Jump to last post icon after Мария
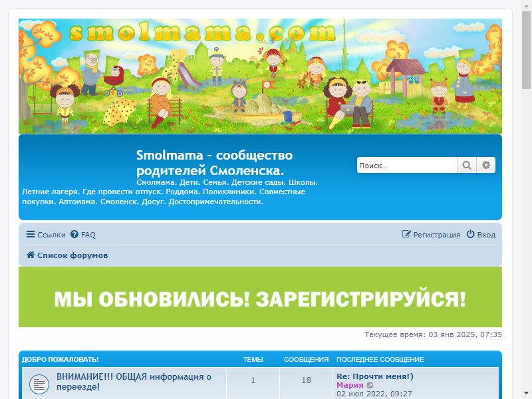Screen dimensions: 532x399 [370, 386]
